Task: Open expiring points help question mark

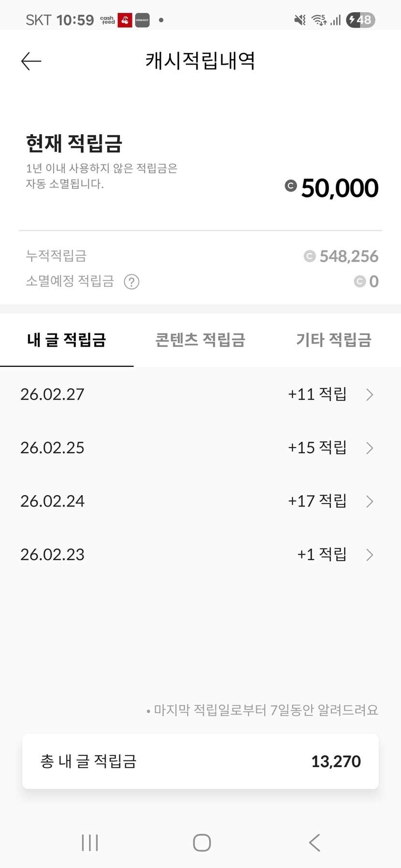Action: click(x=131, y=281)
